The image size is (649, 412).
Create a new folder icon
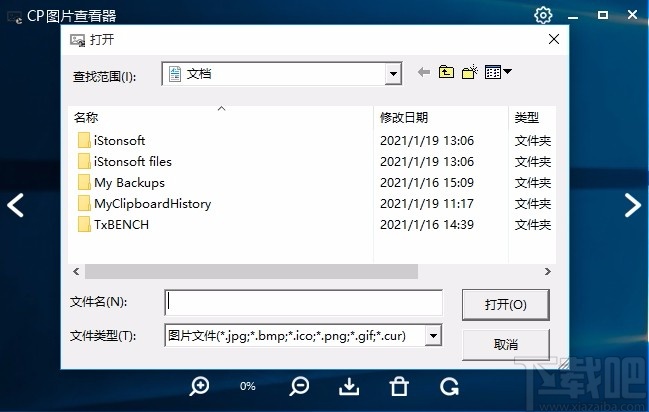click(470, 72)
